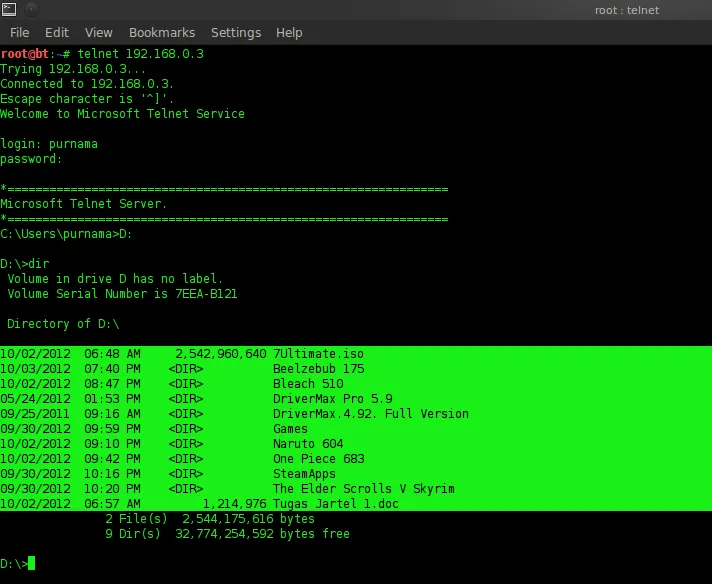Click the 'Trying 192.168.0.3...' line
This screenshot has width=712, height=584.
73,69
